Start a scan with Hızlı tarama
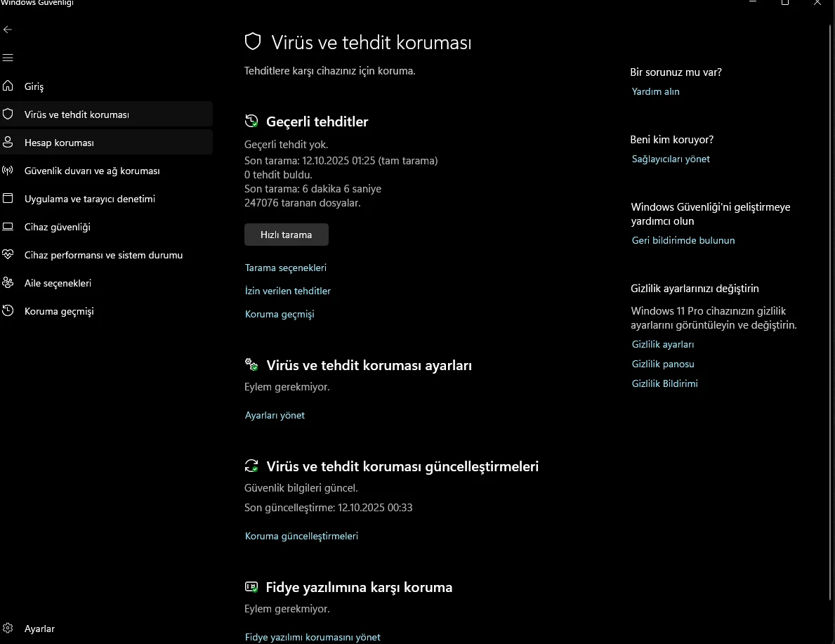Image resolution: width=835 pixels, height=644 pixels. point(286,235)
